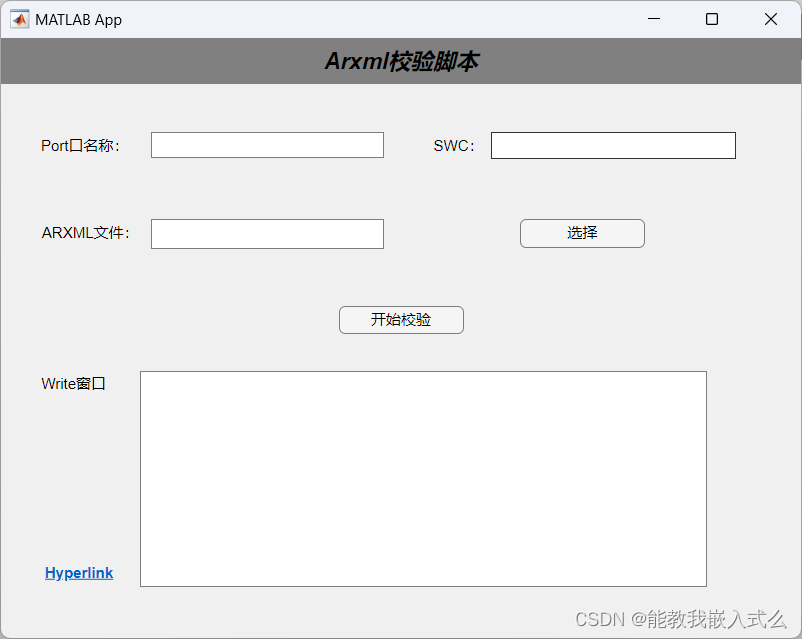Click the SWC label

pos(454,146)
